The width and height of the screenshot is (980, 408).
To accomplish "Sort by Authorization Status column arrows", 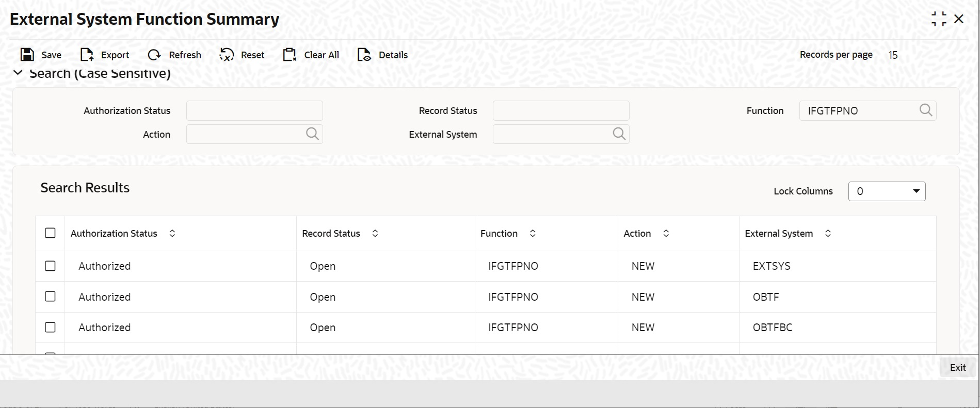I will point(172,234).
